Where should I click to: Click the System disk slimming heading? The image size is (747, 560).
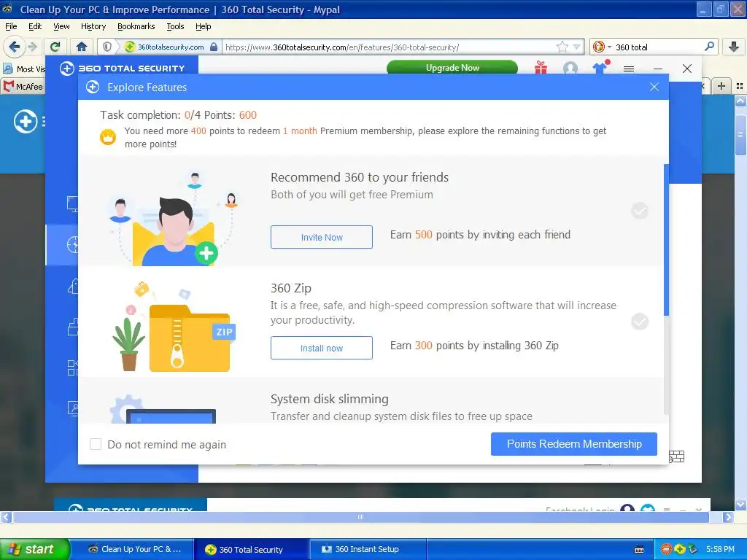329,399
